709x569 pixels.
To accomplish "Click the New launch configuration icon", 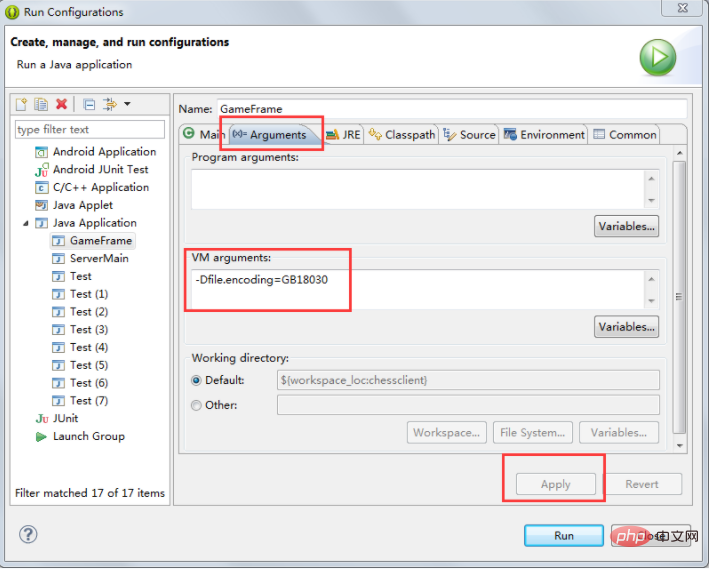I will point(21,104).
